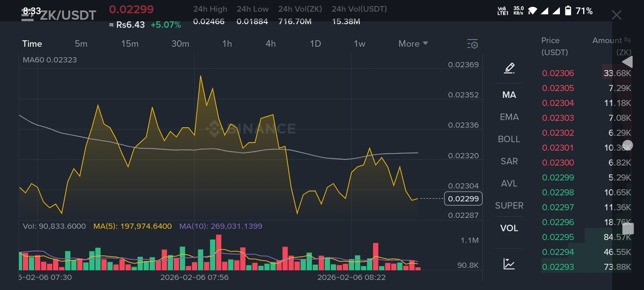Viewport: 644px width, 290px height.
Task: Open the indicators chart icon
Action: click(509, 264)
